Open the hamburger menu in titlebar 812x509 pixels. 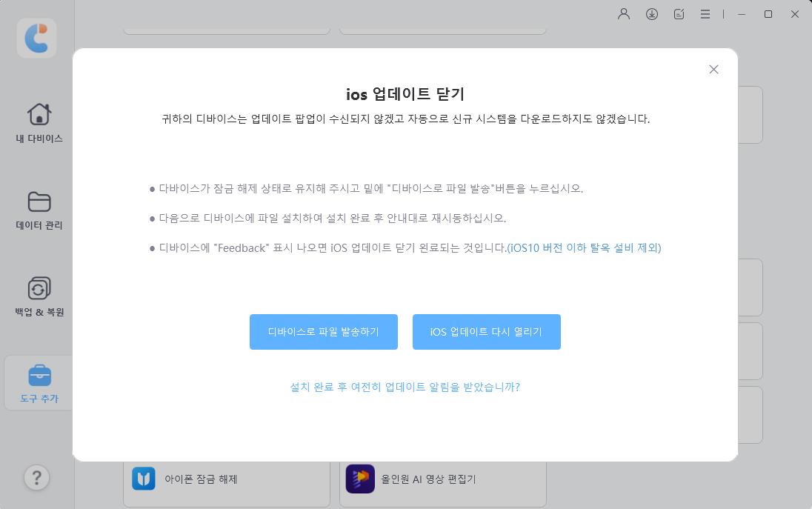[705, 13]
